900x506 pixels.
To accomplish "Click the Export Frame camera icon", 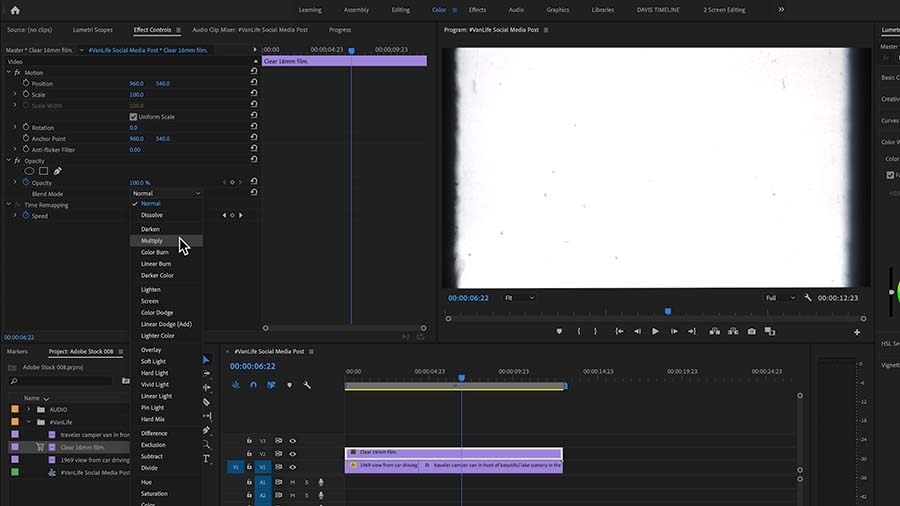I will tap(751, 331).
